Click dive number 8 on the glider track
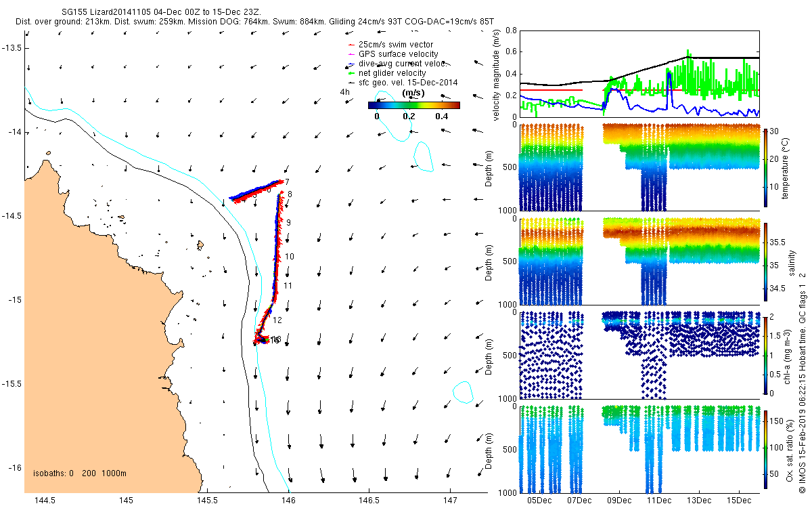This screenshot has height=508, width=812. pos(290,194)
